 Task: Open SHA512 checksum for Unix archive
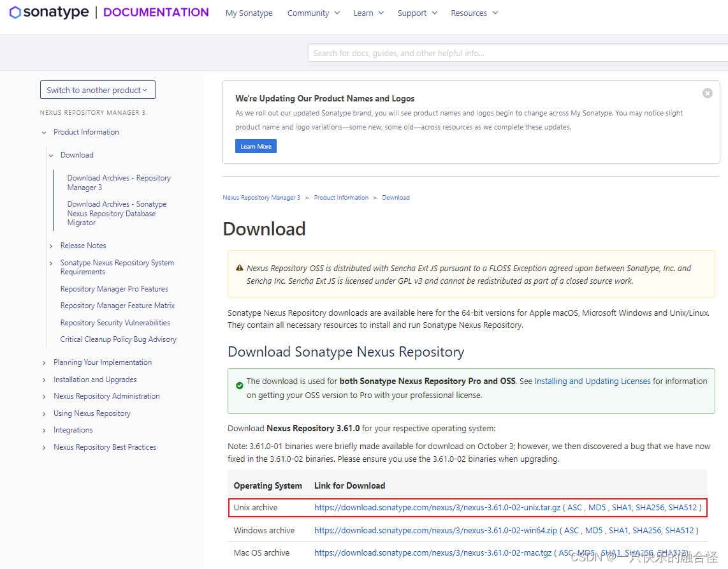pyautogui.click(x=683, y=508)
